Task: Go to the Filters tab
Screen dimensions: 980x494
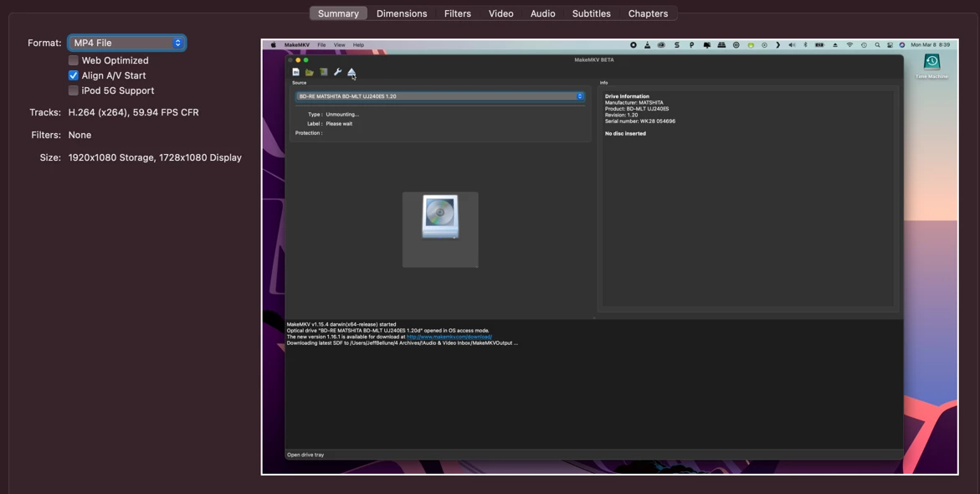Action: pyautogui.click(x=458, y=13)
